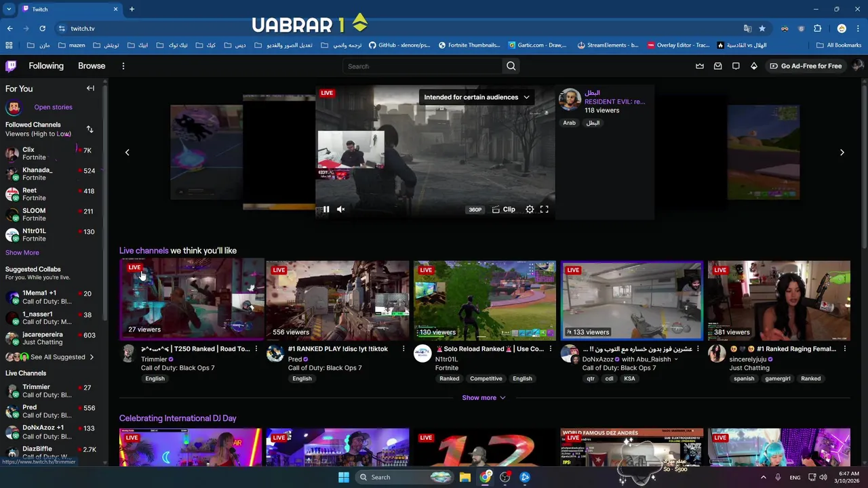
Task: Open Chrome apps grid in bookmarks bar
Action: (x=9, y=45)
